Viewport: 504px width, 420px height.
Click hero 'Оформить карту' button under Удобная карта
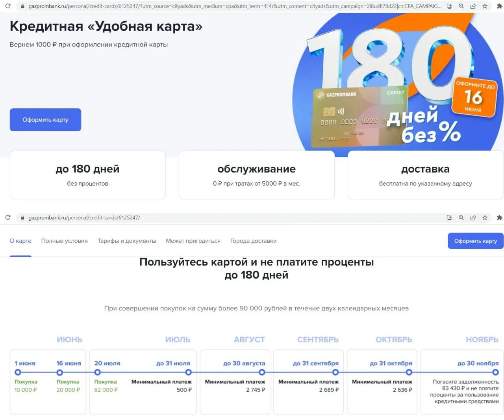[45, 120]
